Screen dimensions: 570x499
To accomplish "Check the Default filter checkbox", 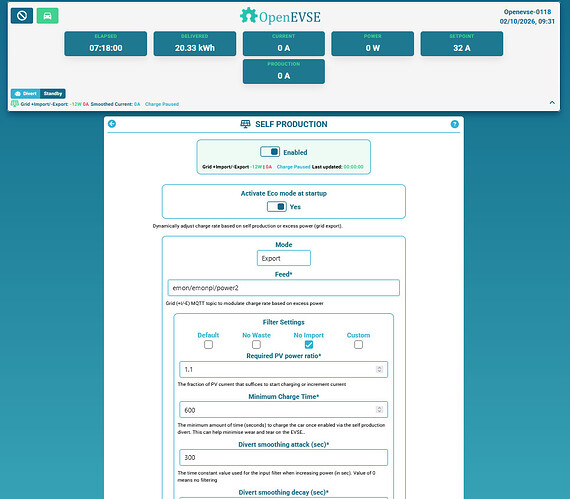I will coord(208,345).
